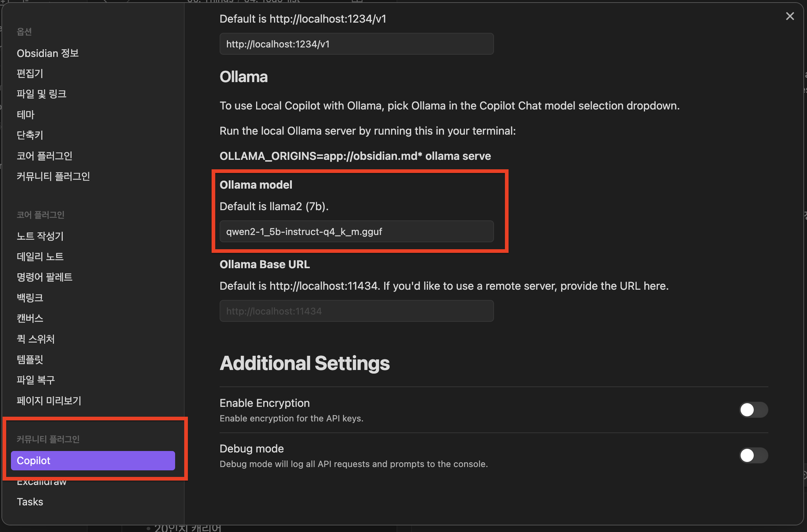Select 명령어 팔레트 in sidebar
This screenshot has height=532, width=807.
coord(45,277)
